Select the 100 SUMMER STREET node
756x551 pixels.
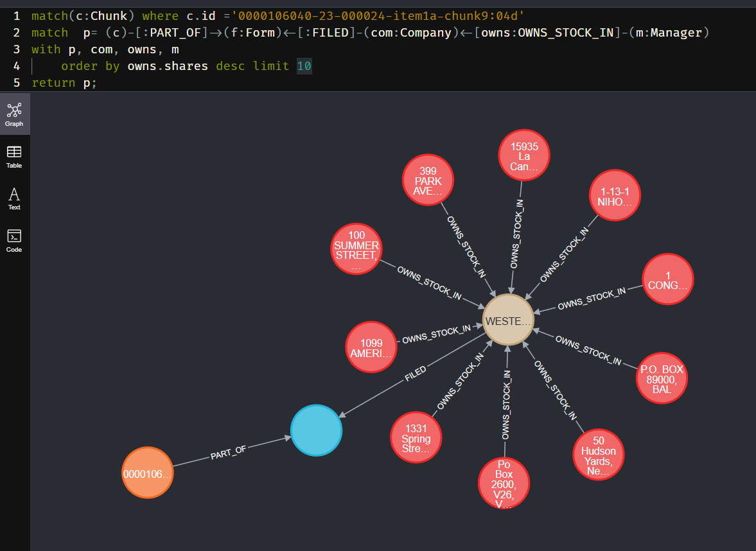click(x=356, y=250)
